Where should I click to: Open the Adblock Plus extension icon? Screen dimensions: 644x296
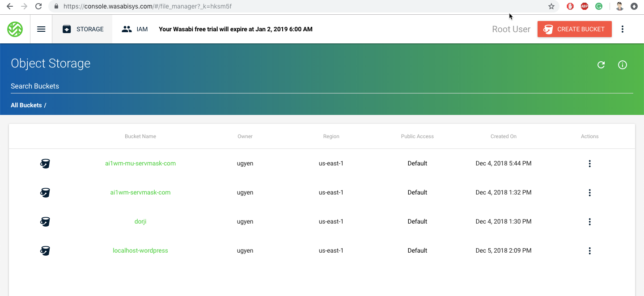(x=584, y=6)
